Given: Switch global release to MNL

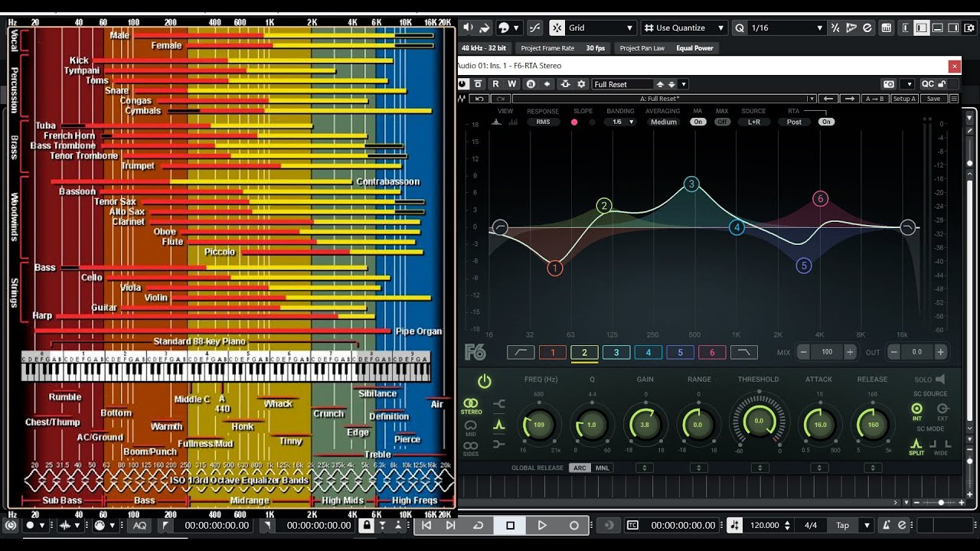Looking at the screenshot, I should (603, 468).
